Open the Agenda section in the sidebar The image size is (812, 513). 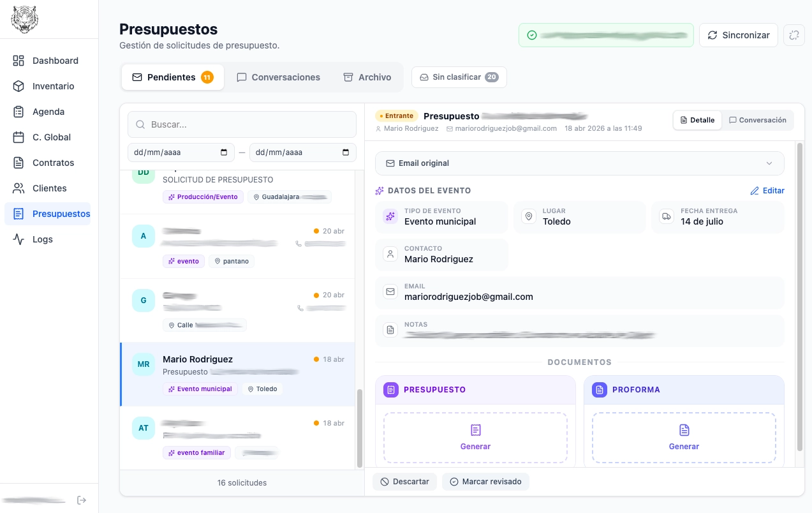click(48, 112)
